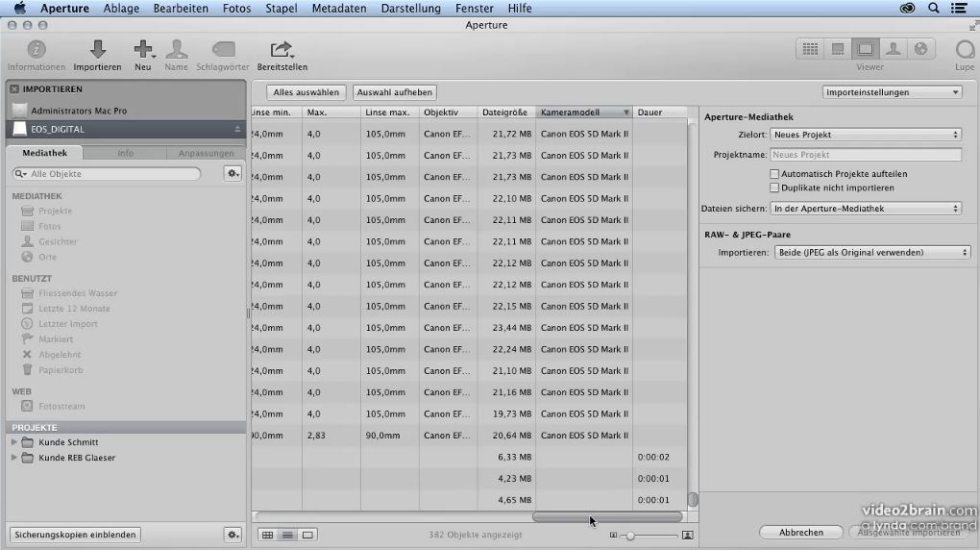Open the Apple menu
Screen dimensions: 980x550
(20, 8)
